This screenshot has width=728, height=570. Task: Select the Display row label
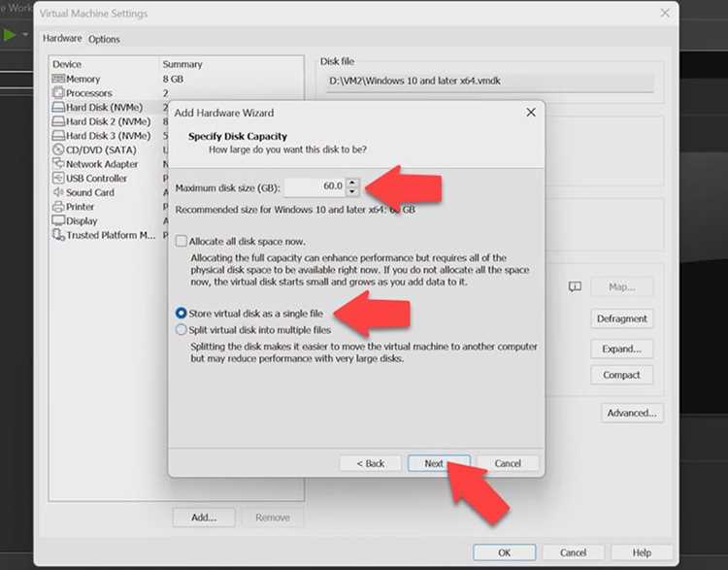(82, 221)
